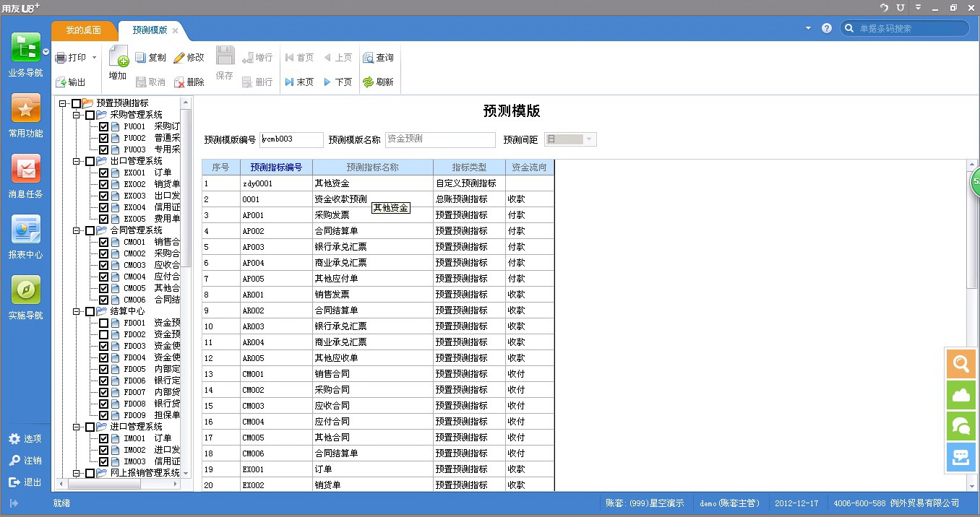Viewport: 980px width, 517px height.
Task: Check the 预置预测指标 root checkbox
Action: point(77,103)
